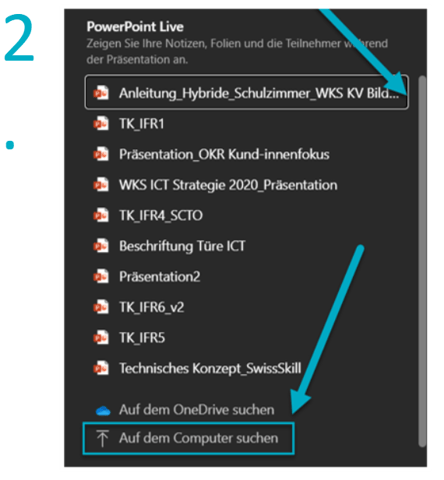This screenshot has height=480, width=444.
Task: Click PowerPoint icon beside TK_IFR1
Action: [101, 124]
